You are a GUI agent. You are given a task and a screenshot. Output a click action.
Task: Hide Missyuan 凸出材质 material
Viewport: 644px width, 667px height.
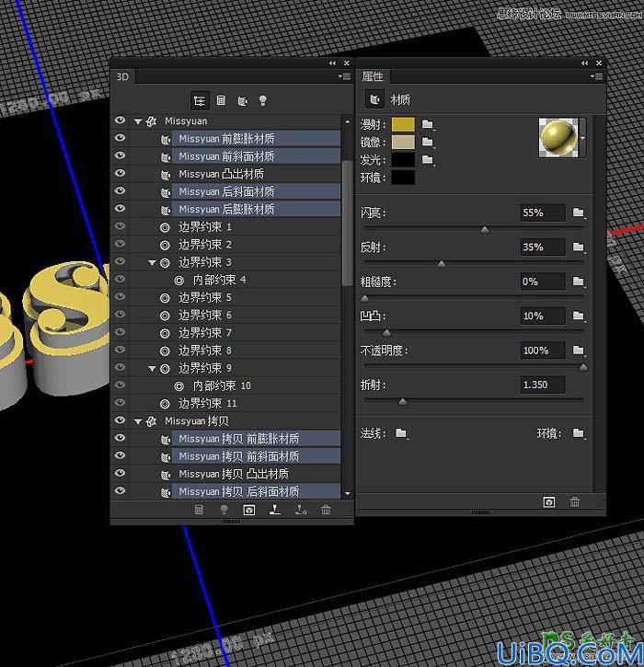pos(120,173)
